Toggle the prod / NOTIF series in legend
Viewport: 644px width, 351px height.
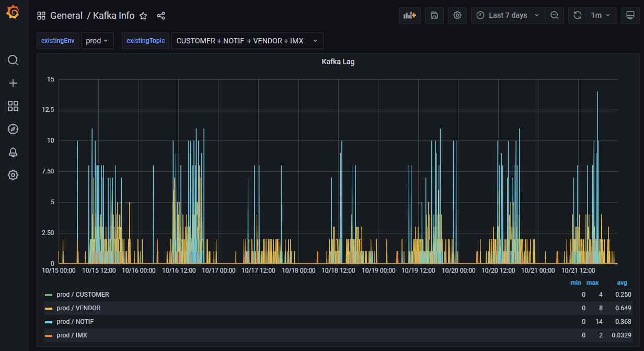[x=75, y=322]
